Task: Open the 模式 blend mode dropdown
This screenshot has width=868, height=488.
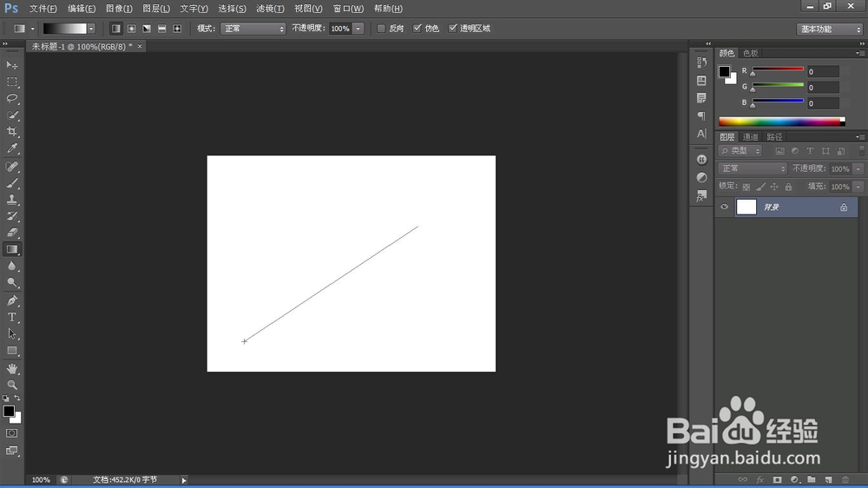Action: [x=253, y=29]
